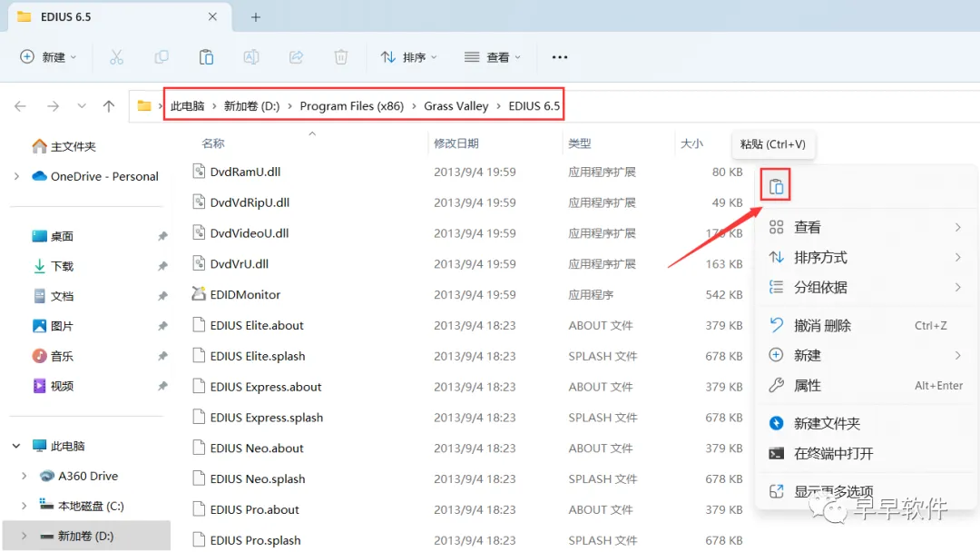Select file EDIUS Neo.about
The image size is (980, 552).
pyautogui.click(x=257, y=448)
